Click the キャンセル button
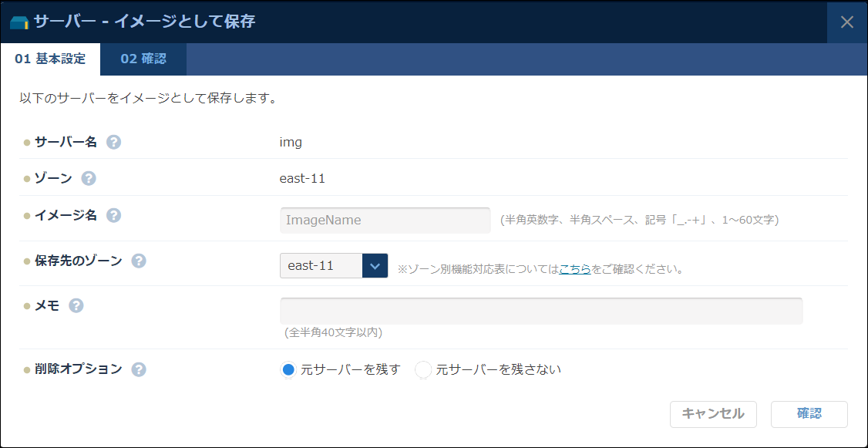This screenshot has width=868, height=448. pyautogui.click(x=713, y=414)
